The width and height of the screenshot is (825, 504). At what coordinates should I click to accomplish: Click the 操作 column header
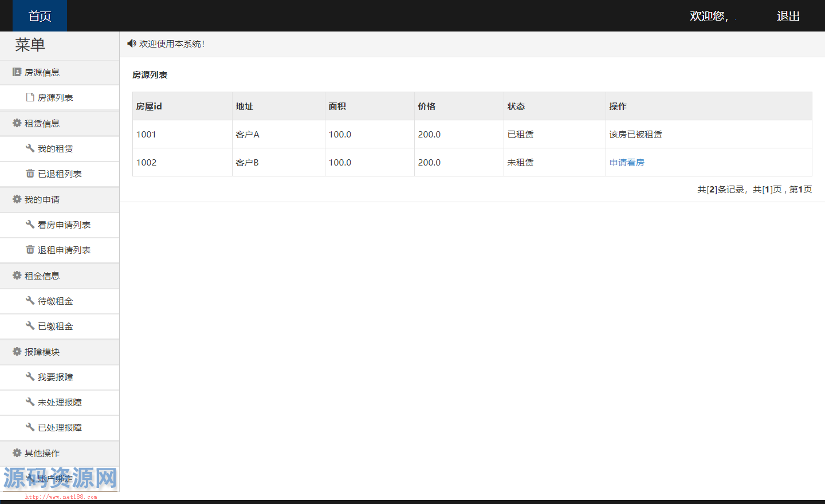coord(709,106)
